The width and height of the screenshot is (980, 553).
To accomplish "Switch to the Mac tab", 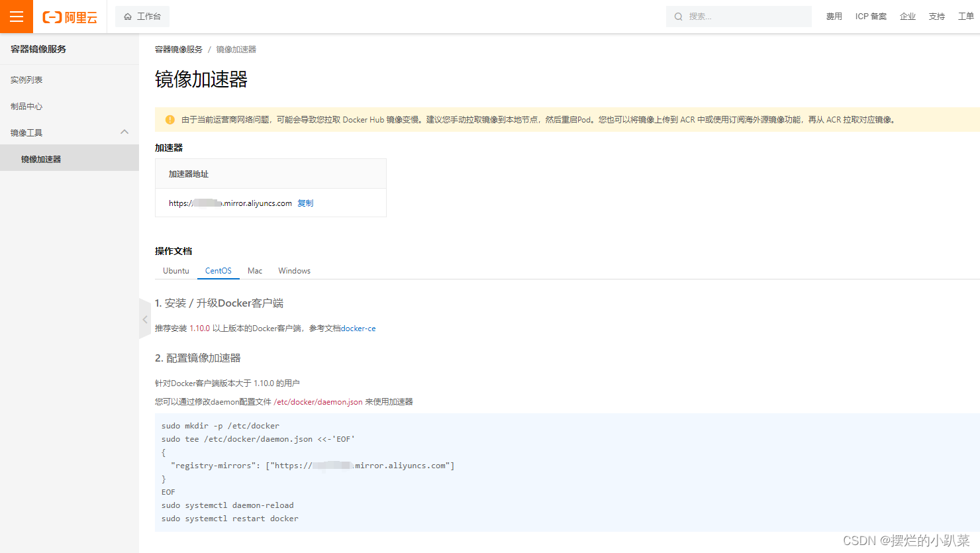I will pos(255,271).
